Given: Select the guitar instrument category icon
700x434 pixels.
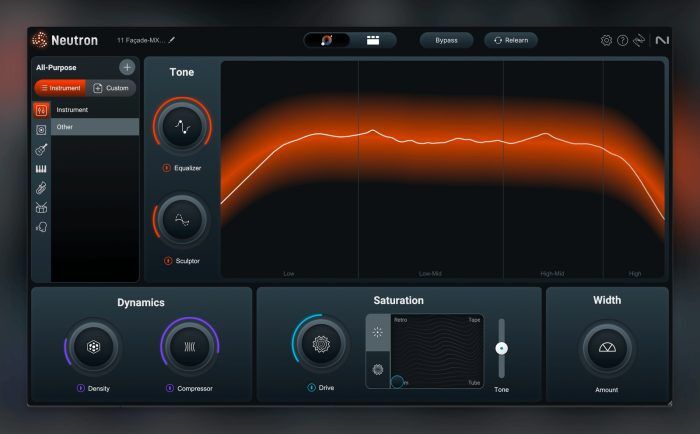Looking at the screenshot, I should click(41, 149).
